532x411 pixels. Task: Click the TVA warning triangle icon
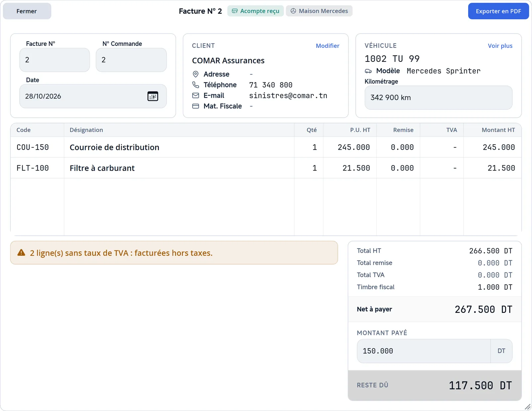(x=21, y=253)
